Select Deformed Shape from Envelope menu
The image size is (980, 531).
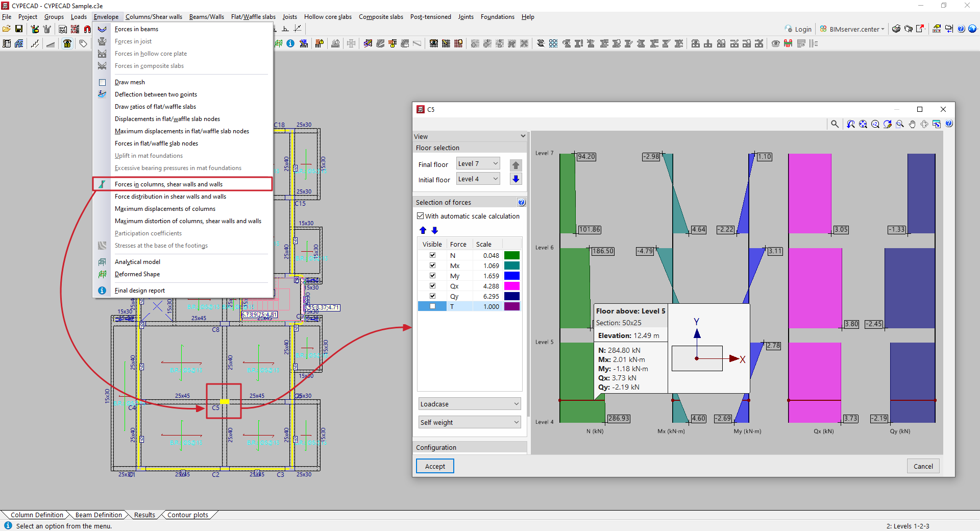(x=137, y=274)
